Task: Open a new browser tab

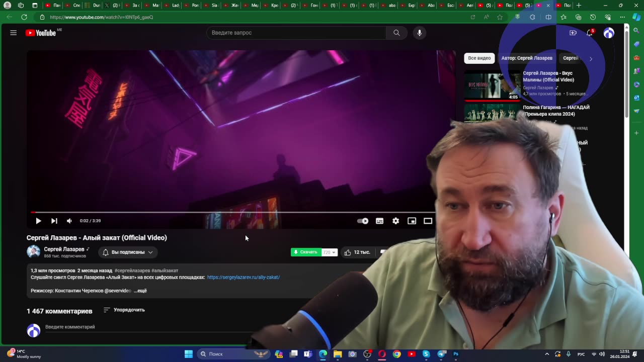Action: click(579, 6)
